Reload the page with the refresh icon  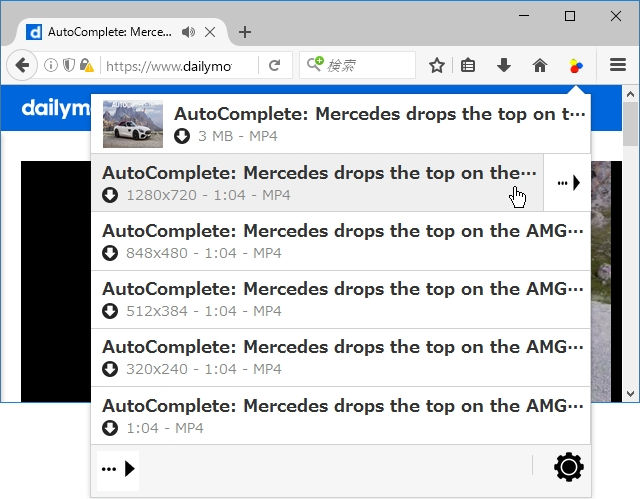click(274, 65)
